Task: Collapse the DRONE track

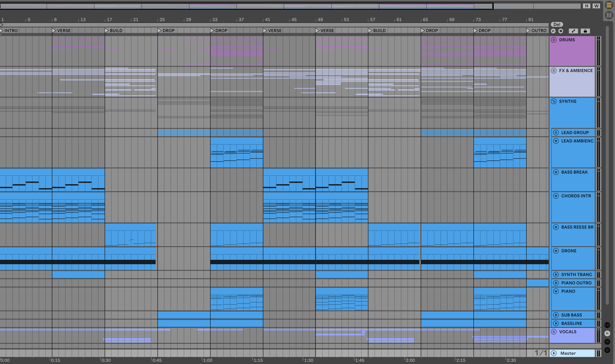Action: pos(556,251)
